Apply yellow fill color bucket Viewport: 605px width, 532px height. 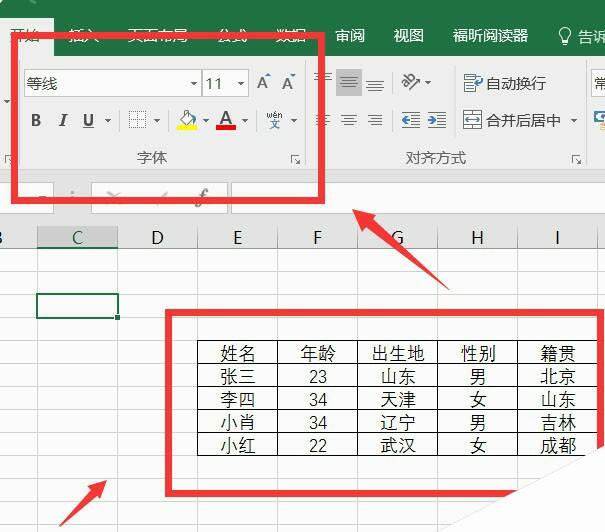point(187,120)
